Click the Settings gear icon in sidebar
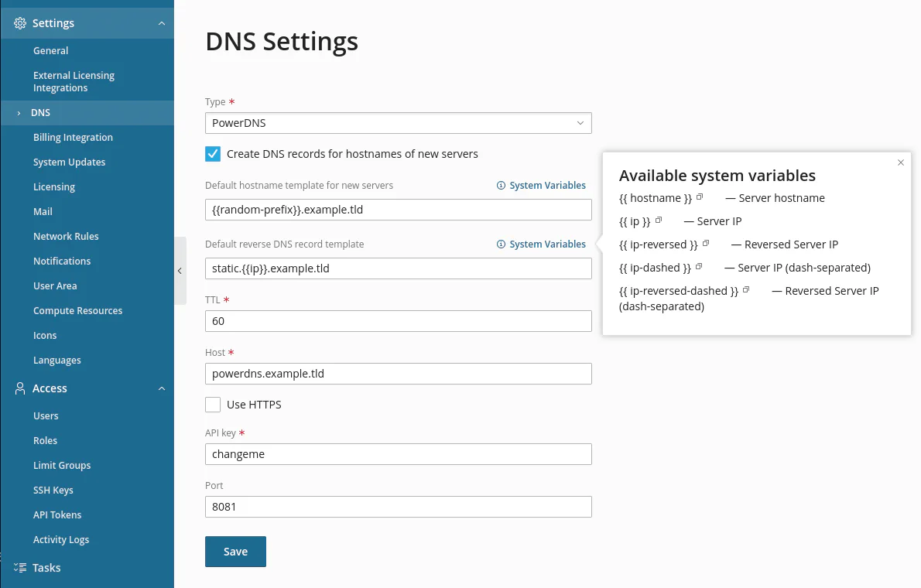This screenshot has width=921, height=588. point(17,22)
